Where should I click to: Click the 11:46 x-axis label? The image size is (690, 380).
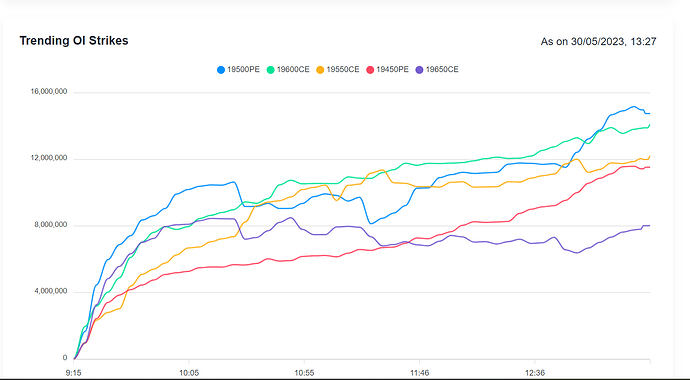(x=419, y=373)
